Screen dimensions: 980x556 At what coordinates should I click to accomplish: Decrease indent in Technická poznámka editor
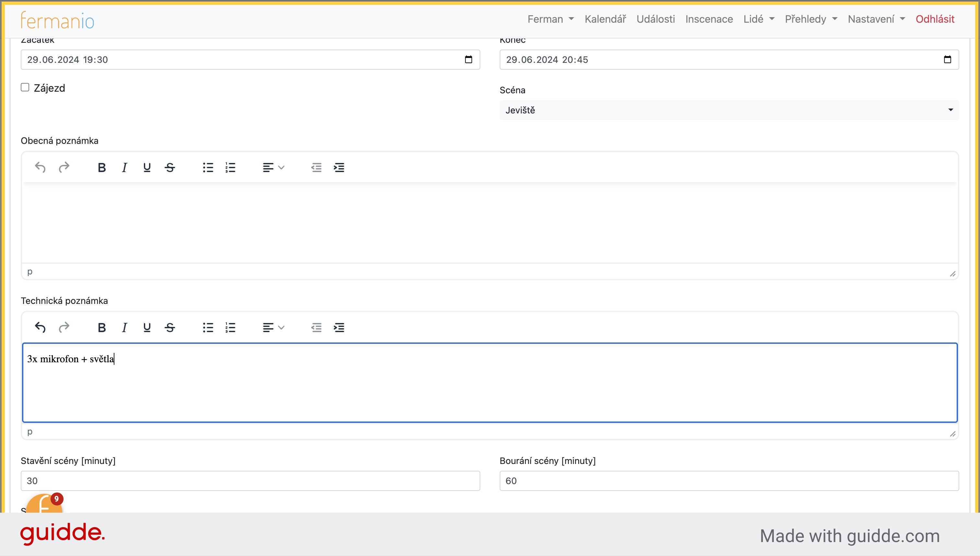pos(316,327)
